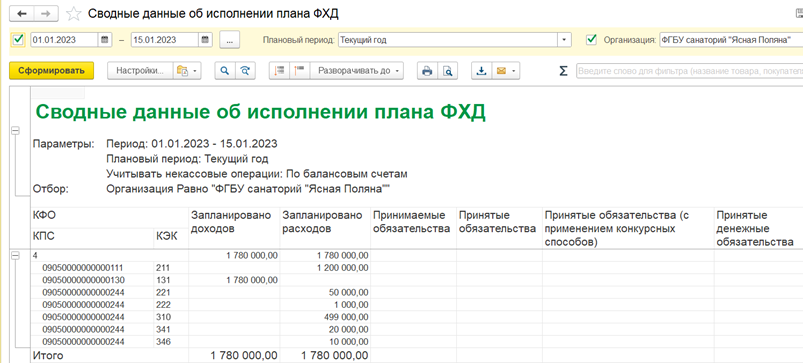Open calendar for end date 15.01.2023

(x=205, y=39)
